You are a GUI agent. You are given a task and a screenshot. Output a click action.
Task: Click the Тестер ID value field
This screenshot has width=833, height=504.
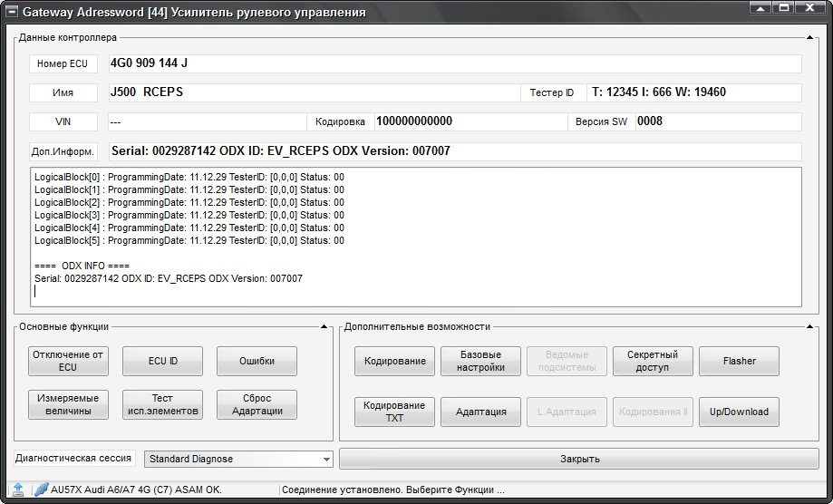693,92
